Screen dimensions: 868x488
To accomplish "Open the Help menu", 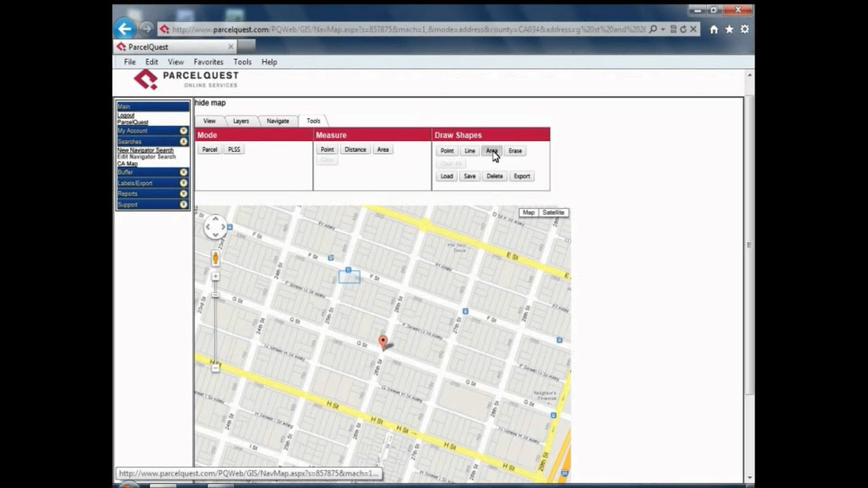I will pyautogui.click(x=269, y=62).
